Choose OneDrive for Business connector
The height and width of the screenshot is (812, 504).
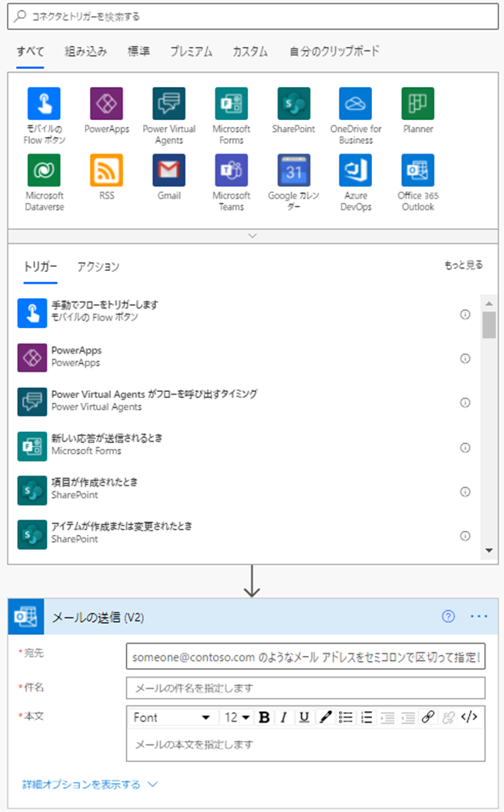tap(356, 104)
